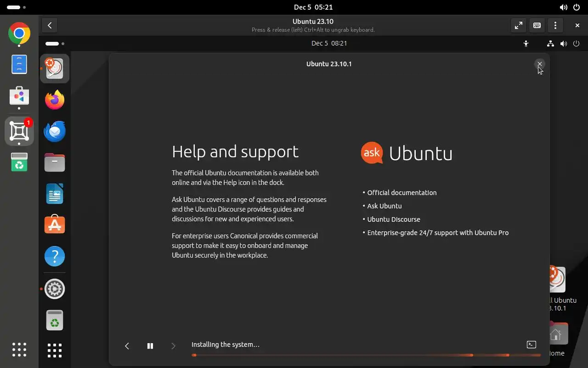The height and width of the screenshot is (368, 588).
Task: Launch Firefox in the guest dock
Action: (55, 100)
